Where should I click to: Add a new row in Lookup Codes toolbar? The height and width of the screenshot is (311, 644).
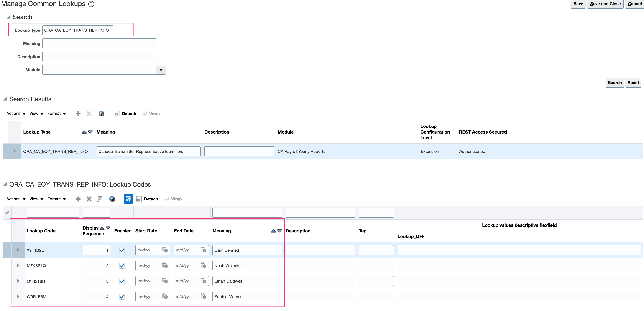[x=78, y=199]
